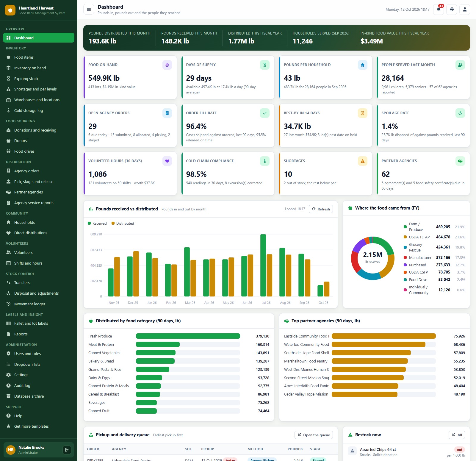Click the All button in Restock now
The width and height of the screenshot is (476, 461).
[457, 435]
